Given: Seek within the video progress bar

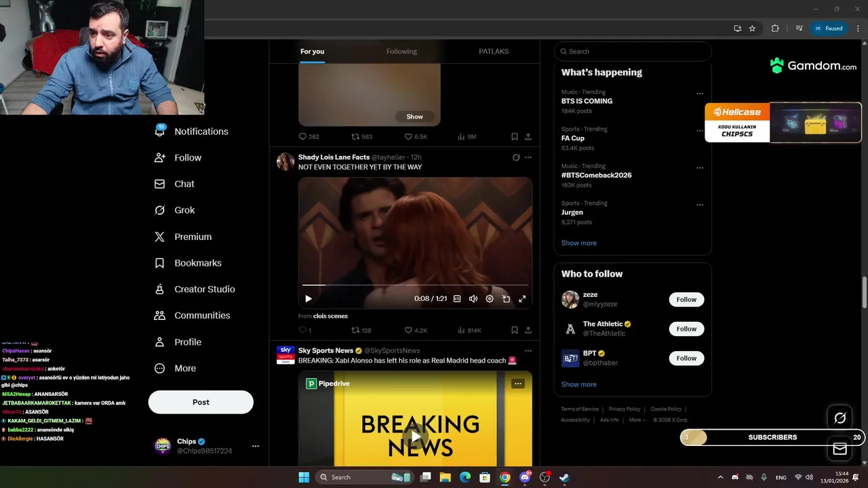Looking at the screenshot, I should [x=415, y=285].
